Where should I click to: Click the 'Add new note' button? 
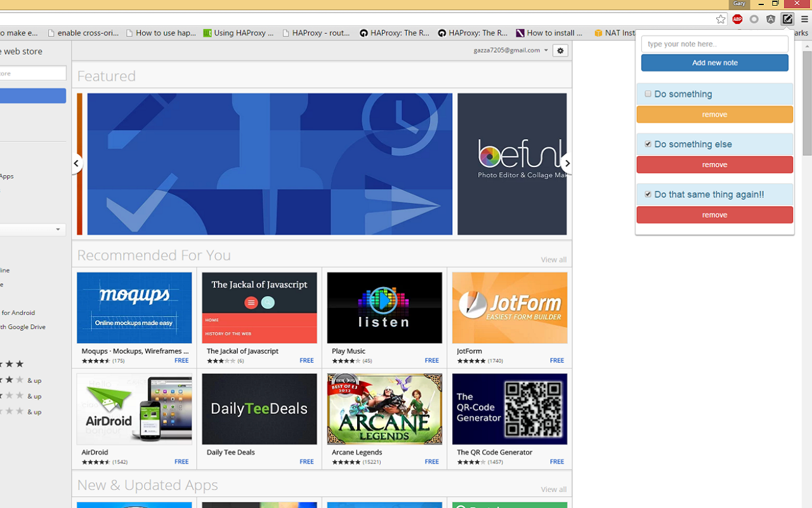[715, 63]
